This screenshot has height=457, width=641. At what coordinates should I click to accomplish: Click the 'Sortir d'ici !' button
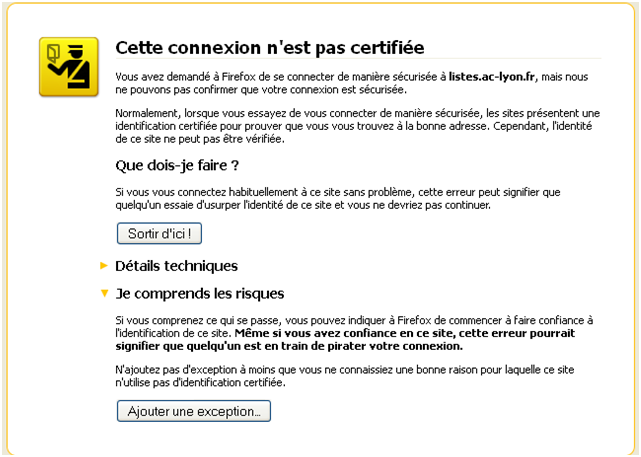click(x=160, y=233)
